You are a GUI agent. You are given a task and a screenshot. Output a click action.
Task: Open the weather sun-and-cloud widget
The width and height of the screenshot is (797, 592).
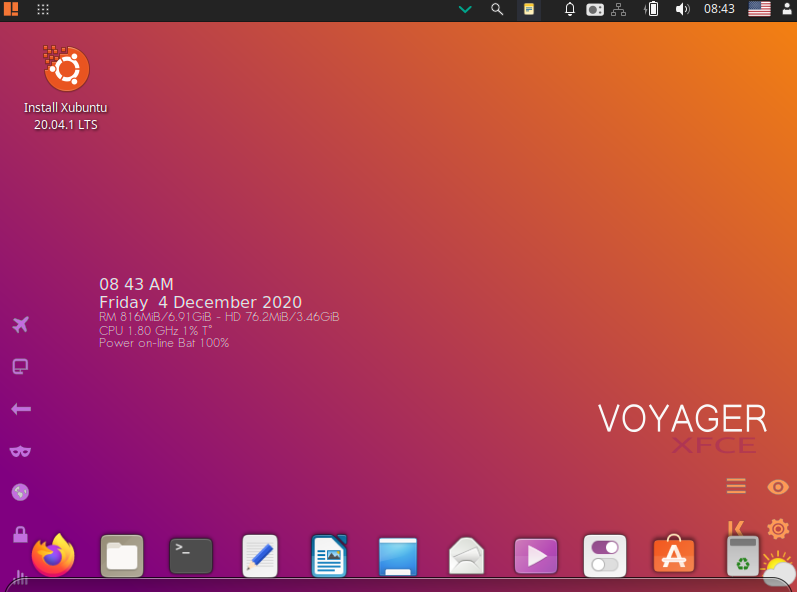[778, 568]
